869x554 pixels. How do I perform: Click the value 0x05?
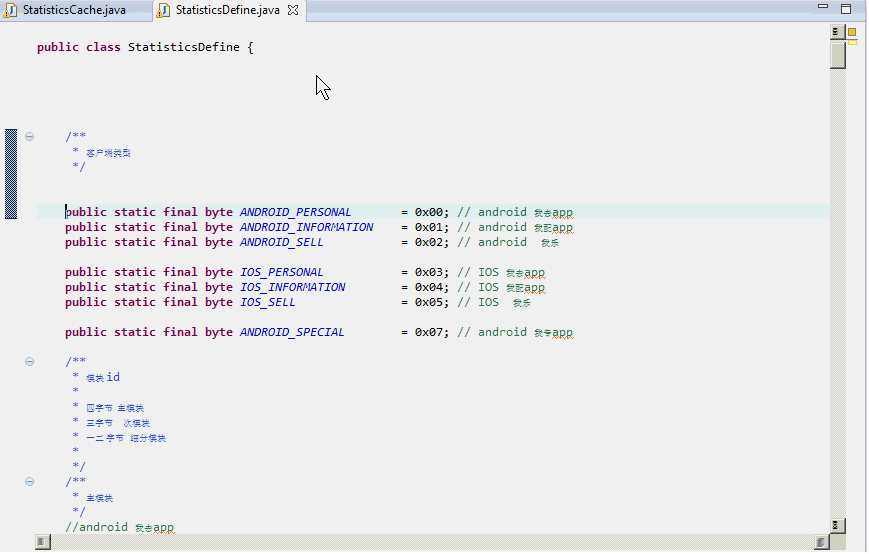coord(429,302)
